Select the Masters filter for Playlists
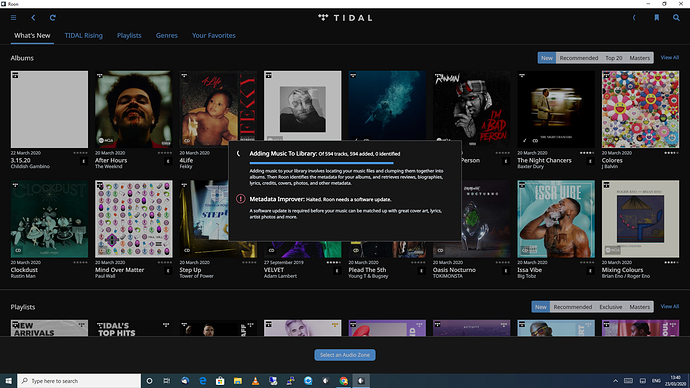Screen dimensions: 690x388 tap(639, 307)
